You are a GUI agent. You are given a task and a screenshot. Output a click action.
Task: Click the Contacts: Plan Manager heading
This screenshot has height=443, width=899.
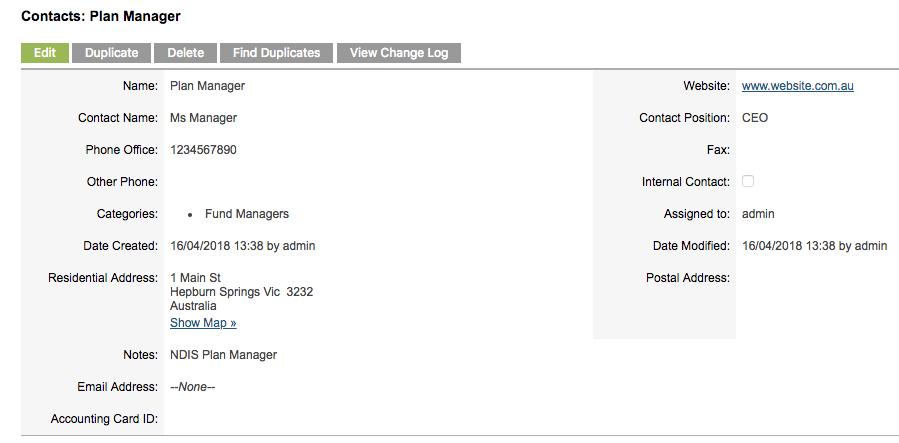point(101,17)
